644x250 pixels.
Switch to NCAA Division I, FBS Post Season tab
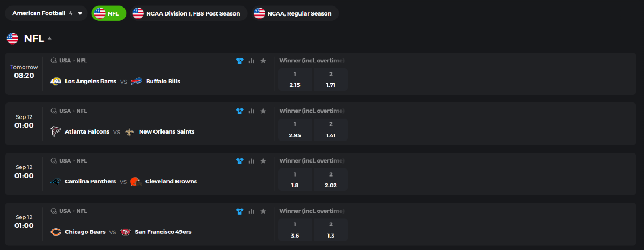click(x=186, y=13)
